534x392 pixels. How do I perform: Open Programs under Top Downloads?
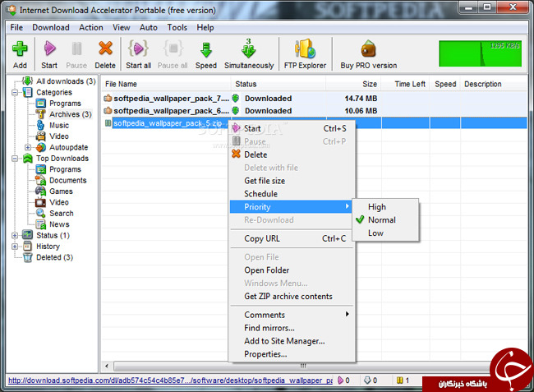[65, 169]
